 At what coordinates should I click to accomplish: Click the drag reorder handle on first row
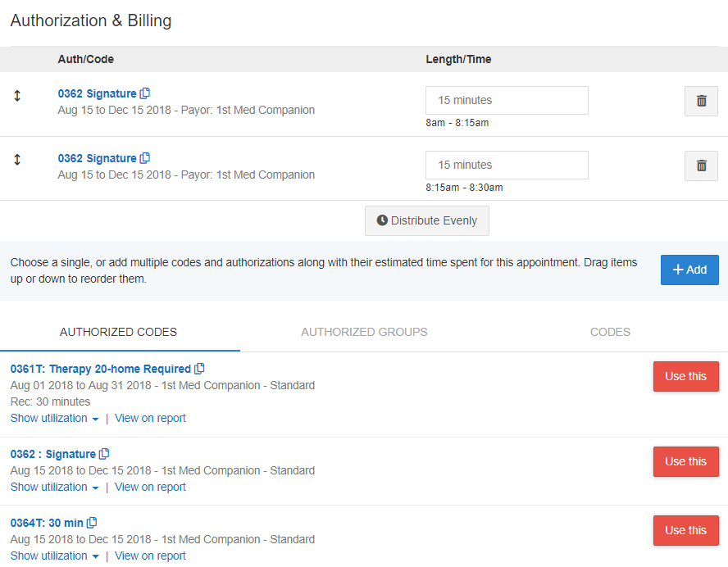click(x=16, y=95)
